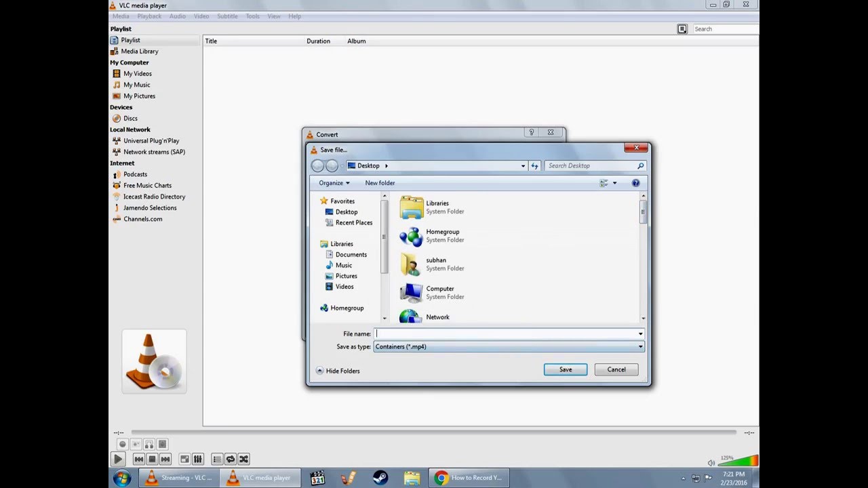Click the volume speaker mute icon
Viewport: 868px width, 488px height.
point(711,463)
